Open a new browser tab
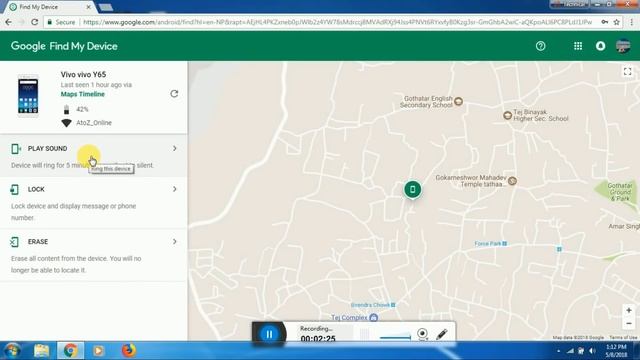 (x=106, y=7)
